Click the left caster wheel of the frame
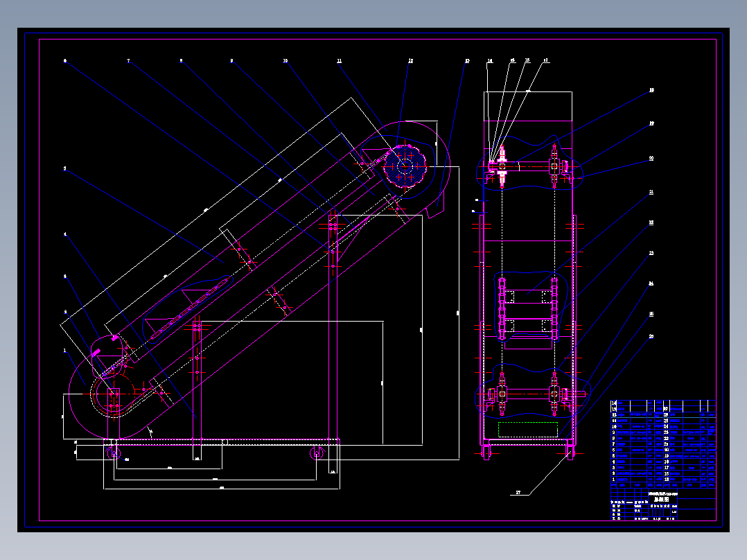This screenshot has width=747, height=560. [114, 454]
